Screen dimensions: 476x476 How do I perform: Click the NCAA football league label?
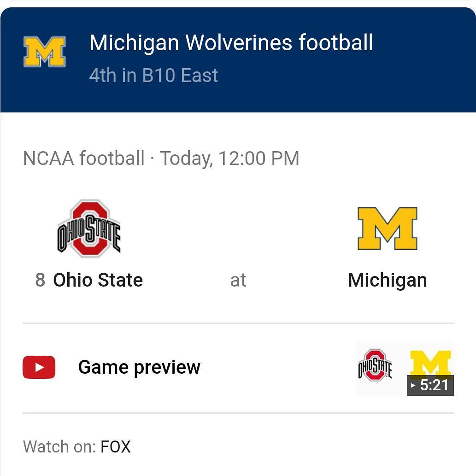coord(83,158)
